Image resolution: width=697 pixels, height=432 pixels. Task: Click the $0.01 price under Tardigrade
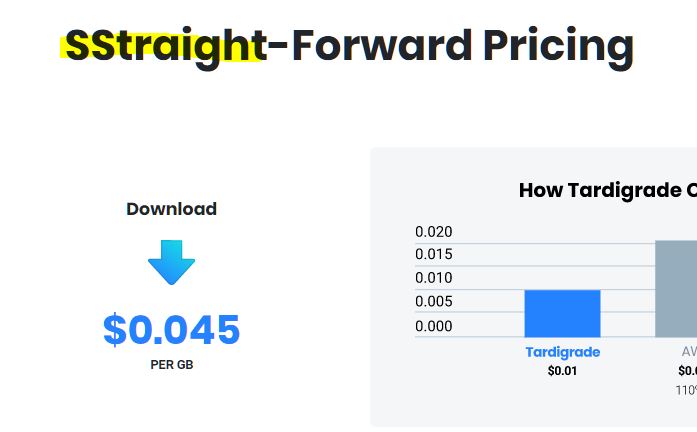[x=562, y=371]
